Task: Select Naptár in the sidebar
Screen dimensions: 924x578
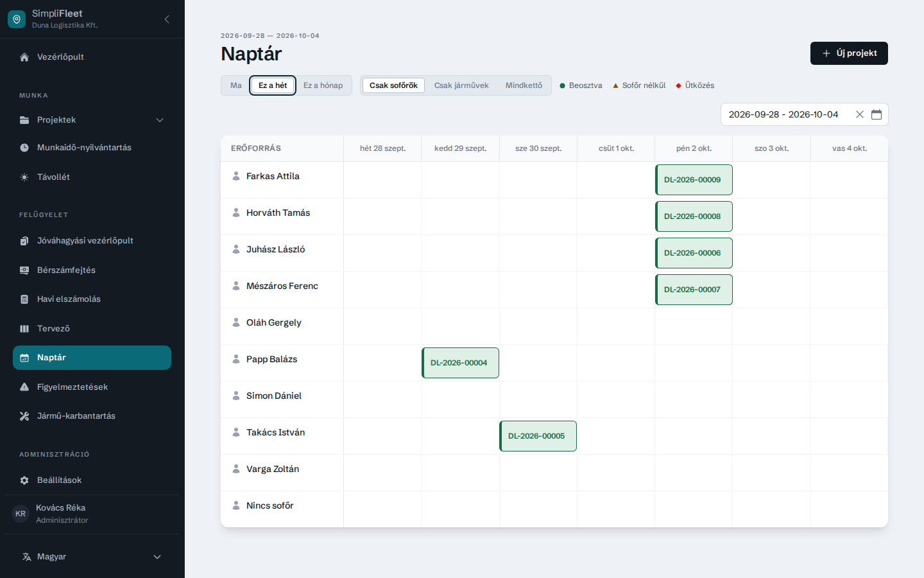Action: tap(92, 358)
